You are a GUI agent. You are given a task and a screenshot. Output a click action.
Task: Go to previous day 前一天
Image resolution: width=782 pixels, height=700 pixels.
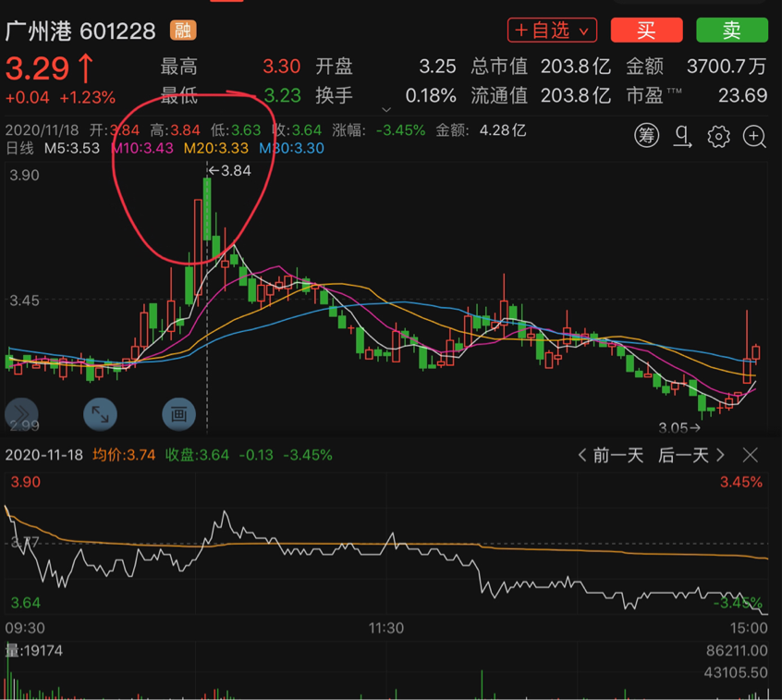pyautogui.click(x=610, y=455)
